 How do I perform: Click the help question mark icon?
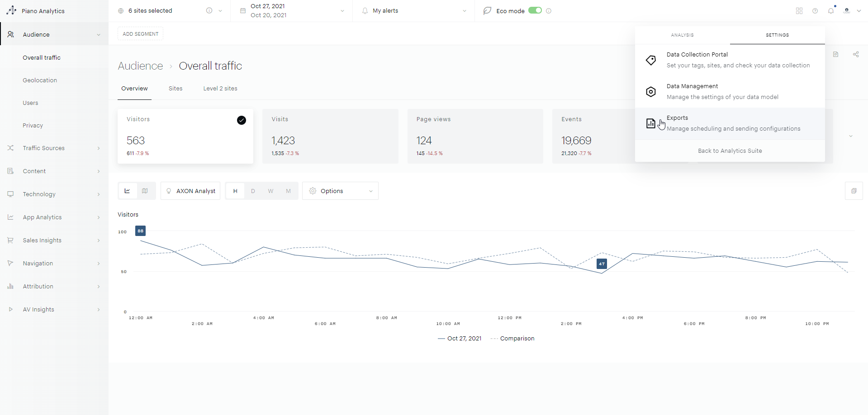tap(815, 11)
